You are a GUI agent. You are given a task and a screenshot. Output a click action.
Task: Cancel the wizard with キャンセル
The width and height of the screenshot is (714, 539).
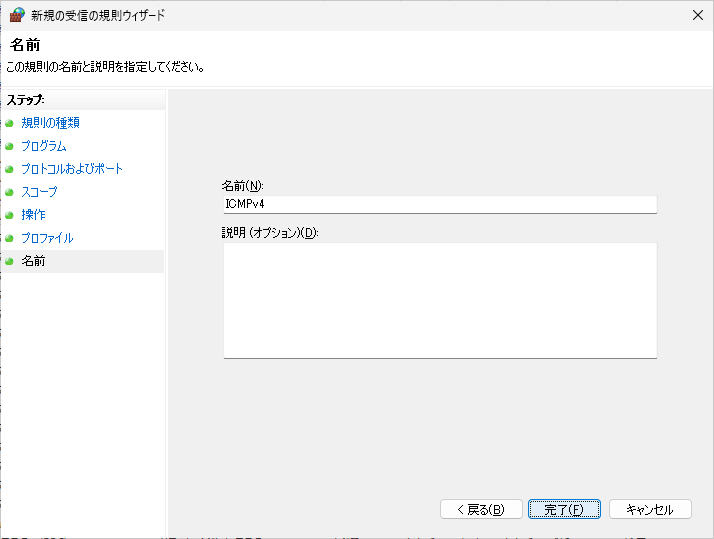point(650,509)
